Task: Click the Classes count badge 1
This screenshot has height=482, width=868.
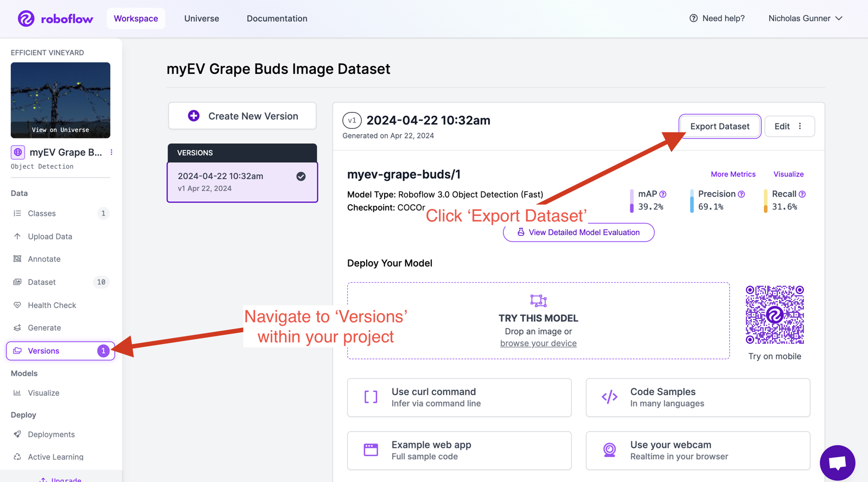Action: [x=103, y=213]
